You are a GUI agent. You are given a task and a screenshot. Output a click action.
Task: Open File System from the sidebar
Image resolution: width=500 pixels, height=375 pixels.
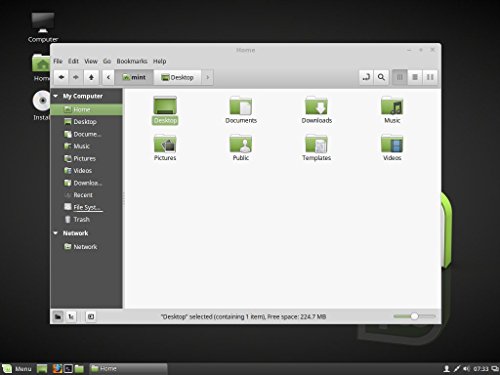(87, 207)
